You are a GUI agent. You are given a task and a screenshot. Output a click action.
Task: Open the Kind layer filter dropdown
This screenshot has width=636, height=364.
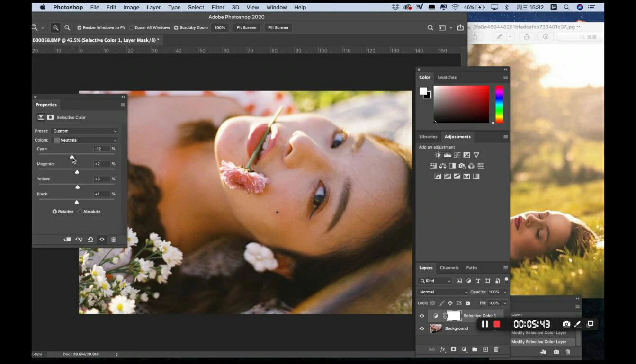point(436,281)
